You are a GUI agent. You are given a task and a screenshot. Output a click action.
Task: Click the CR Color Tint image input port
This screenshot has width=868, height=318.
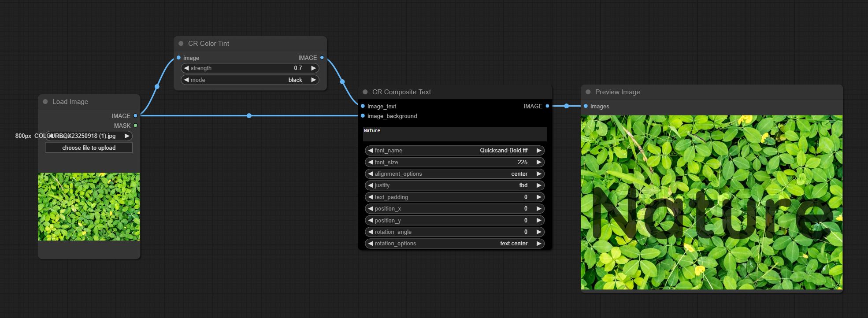(x=178, y=58)
